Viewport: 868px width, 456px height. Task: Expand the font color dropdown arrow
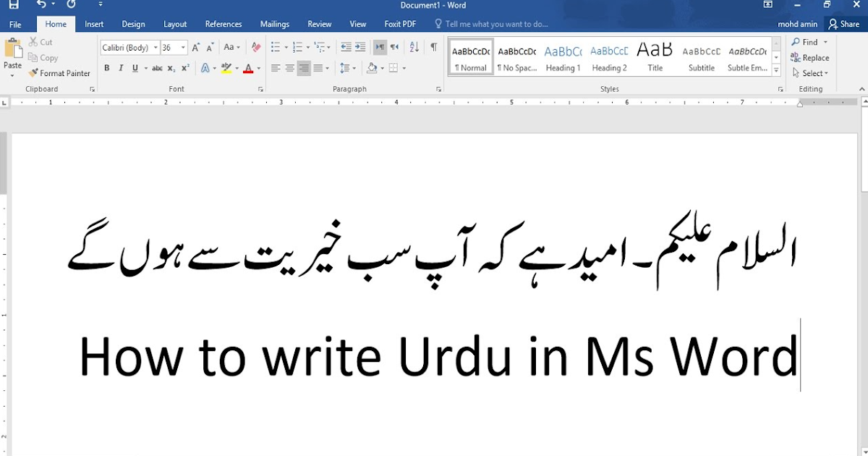(x=258, y=67)
